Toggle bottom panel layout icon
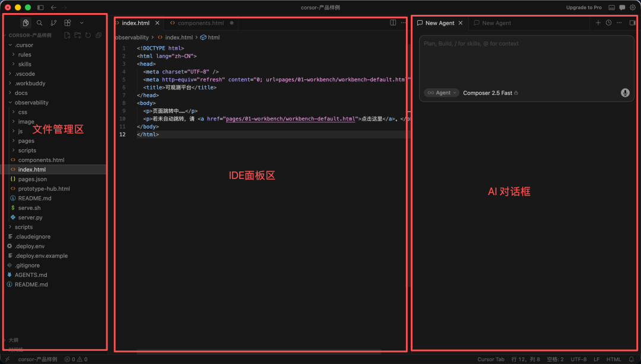Screen dimensions: 641x364 (x=611, y=7)
